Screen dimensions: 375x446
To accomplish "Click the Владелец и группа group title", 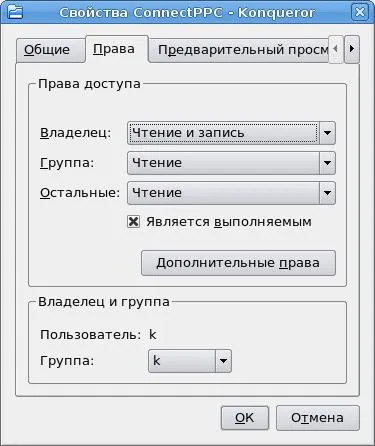I will point(104,302).
